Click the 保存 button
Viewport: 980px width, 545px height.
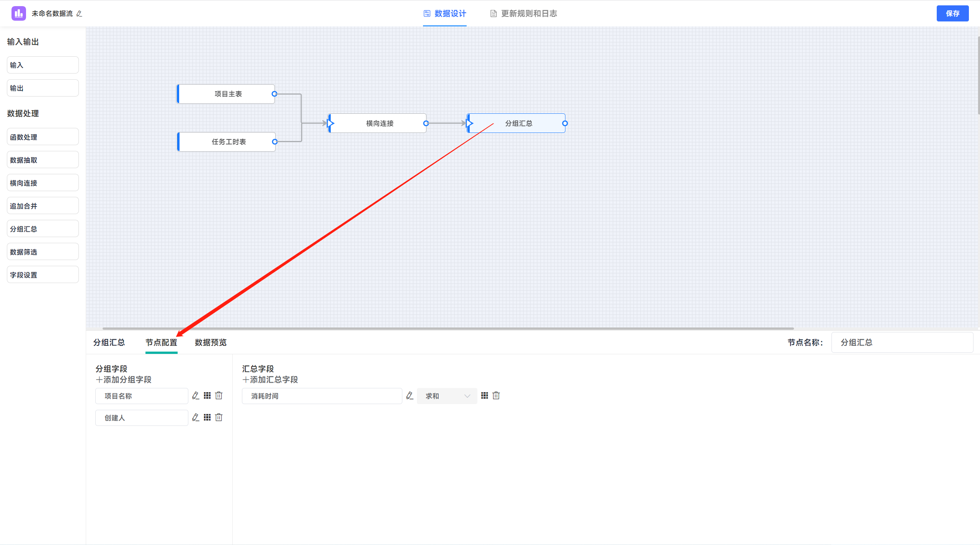(952, 13)
